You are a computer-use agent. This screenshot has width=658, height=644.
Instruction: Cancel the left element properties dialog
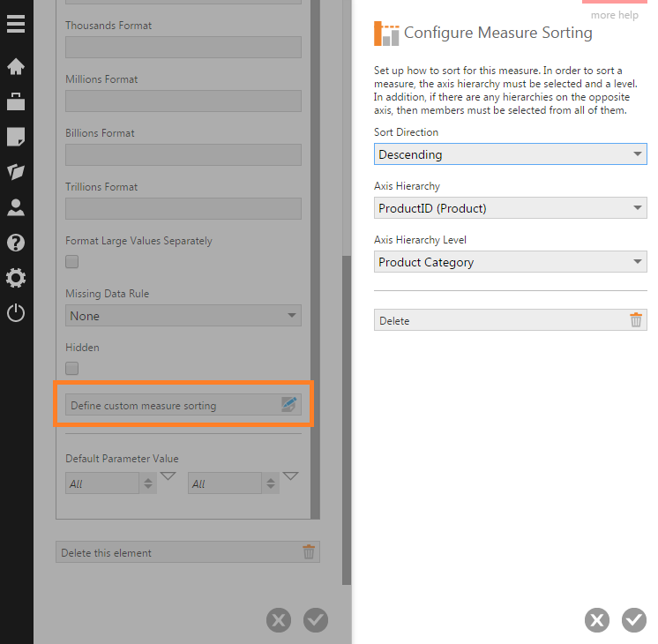coord(279,620)
